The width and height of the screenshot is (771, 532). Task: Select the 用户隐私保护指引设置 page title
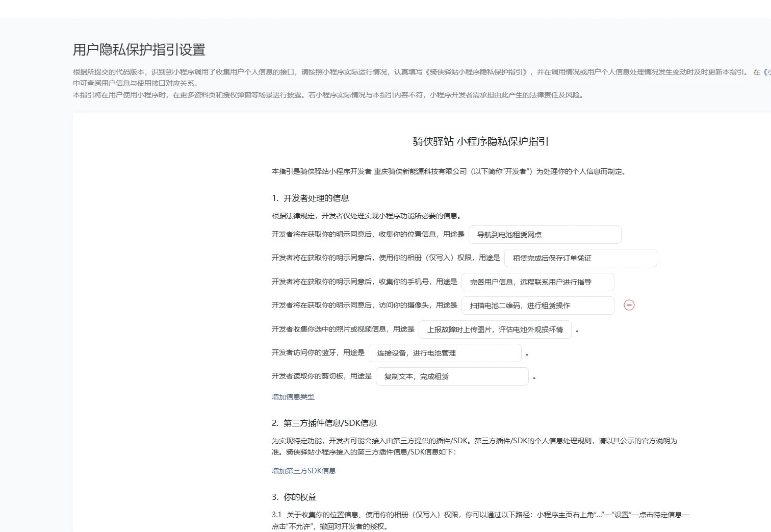(x=139, y=50)
